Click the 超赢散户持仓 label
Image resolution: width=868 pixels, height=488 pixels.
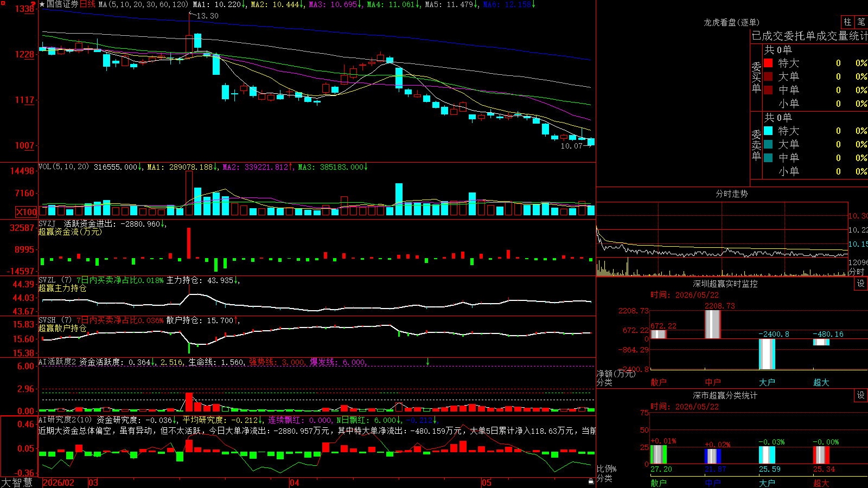(62, 328)
